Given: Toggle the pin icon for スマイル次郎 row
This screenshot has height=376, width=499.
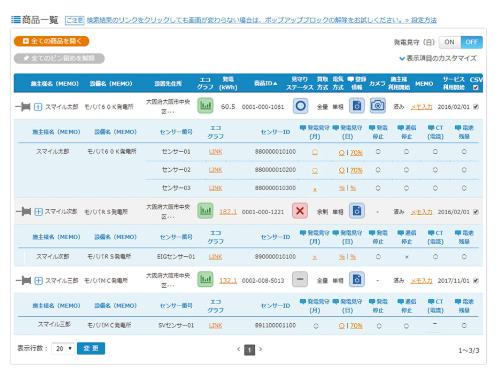Looking at the screenshot, I should click(x=23, y=212).
